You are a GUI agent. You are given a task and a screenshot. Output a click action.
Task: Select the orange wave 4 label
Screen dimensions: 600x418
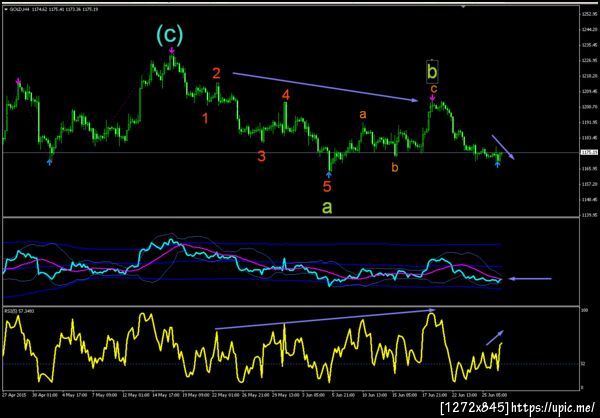285,95
